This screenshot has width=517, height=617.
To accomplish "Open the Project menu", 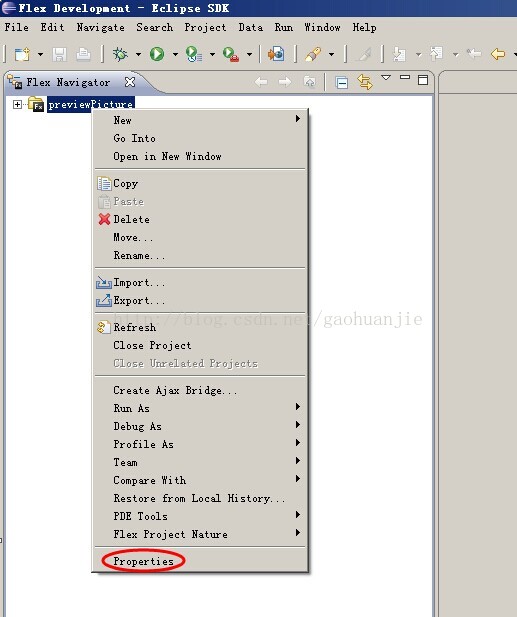I will pos(205,28).
